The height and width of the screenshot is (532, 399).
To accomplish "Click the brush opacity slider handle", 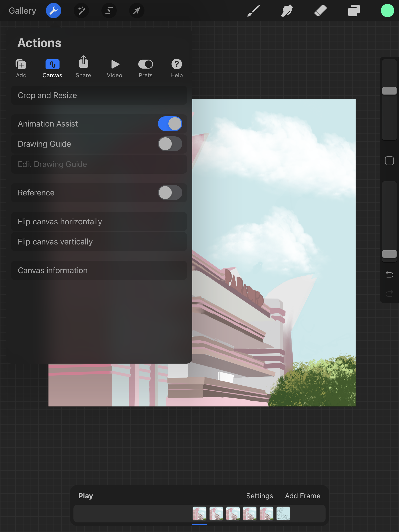I will pyautogui.click(x=389, y=254).
